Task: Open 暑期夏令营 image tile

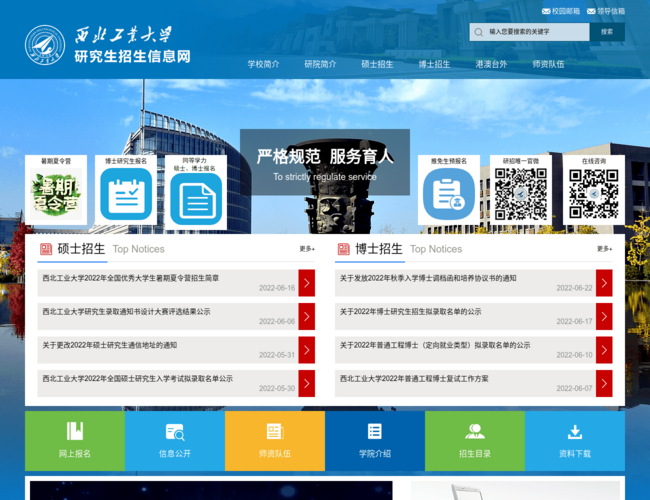Action: (x=56, y=194)
